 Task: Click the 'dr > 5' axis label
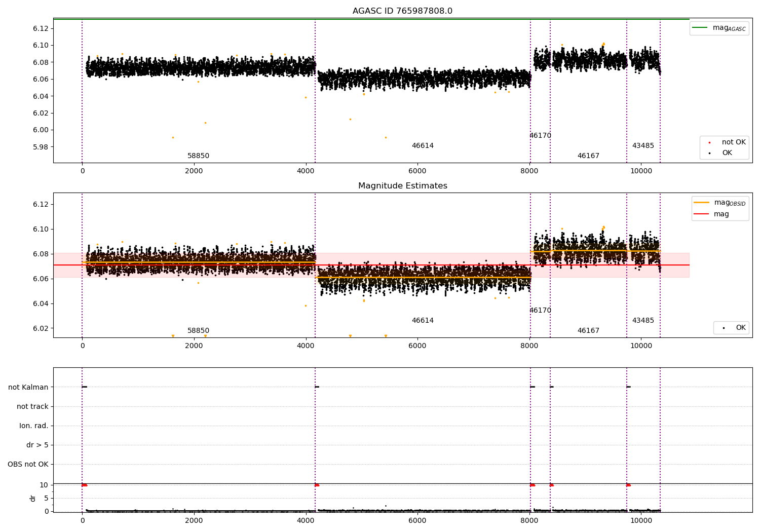click(37, 445)
